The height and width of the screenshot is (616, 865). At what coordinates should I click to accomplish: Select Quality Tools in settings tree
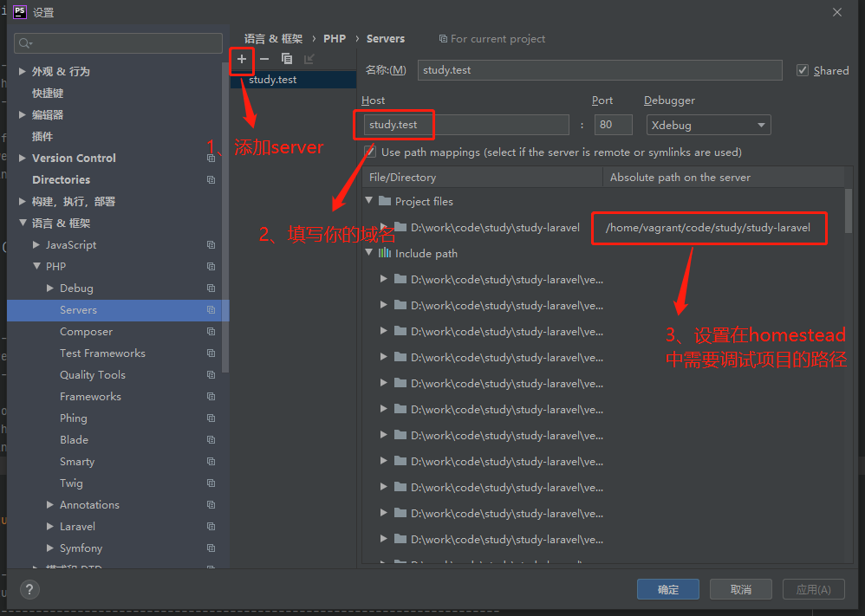(x=92, y=375)
